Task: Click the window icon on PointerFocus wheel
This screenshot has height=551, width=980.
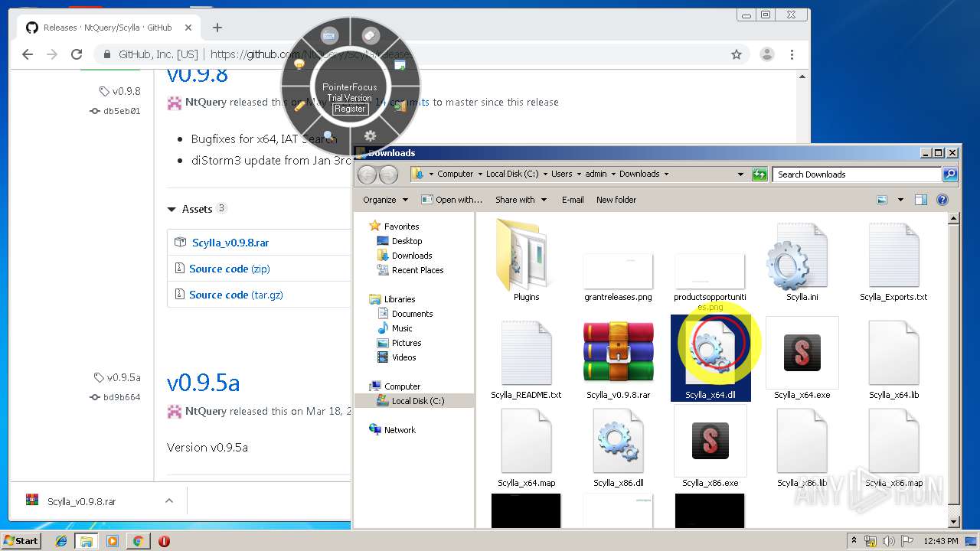Action: [x=400, y=65]
